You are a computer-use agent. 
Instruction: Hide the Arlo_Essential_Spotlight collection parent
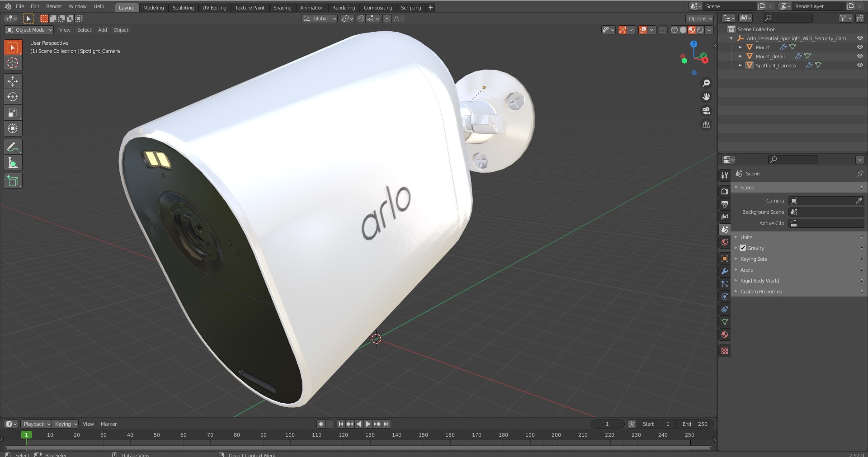(x=860, y=38)
